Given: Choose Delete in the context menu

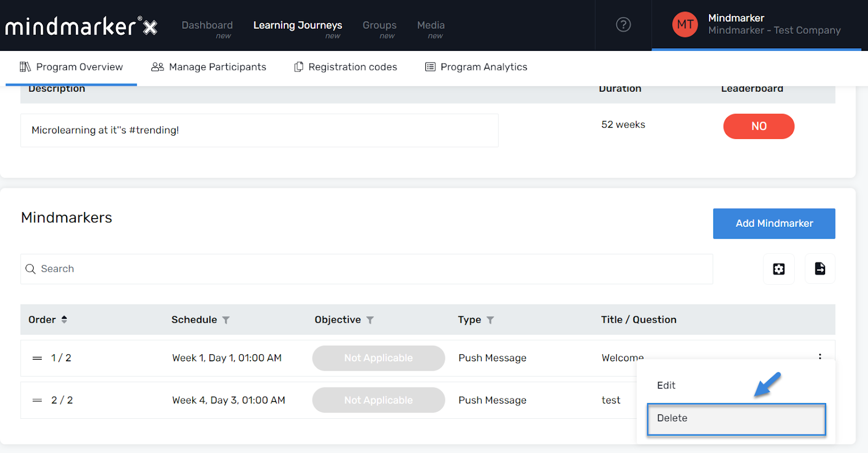Looking at the screenshot, I should coord(736,419).
